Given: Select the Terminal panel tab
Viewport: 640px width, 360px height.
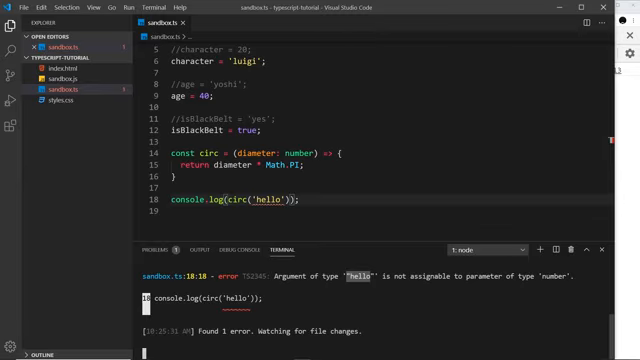Looking at the screenshot, I should [x=282, y=250].
